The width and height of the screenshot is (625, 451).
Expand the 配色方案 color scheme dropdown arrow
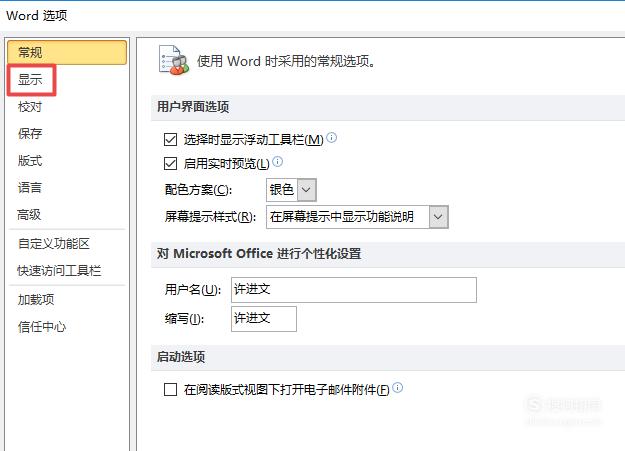point(306,190)
